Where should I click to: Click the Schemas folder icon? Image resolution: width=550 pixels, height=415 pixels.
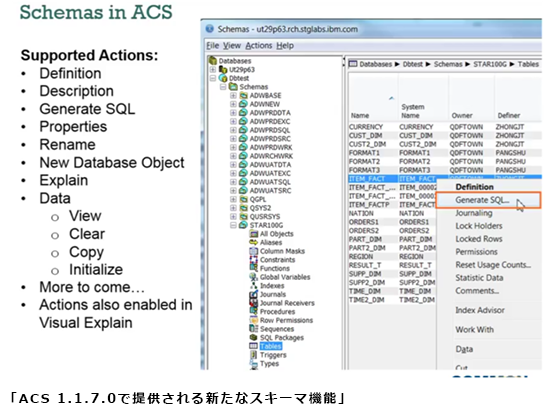click(233, 87)
